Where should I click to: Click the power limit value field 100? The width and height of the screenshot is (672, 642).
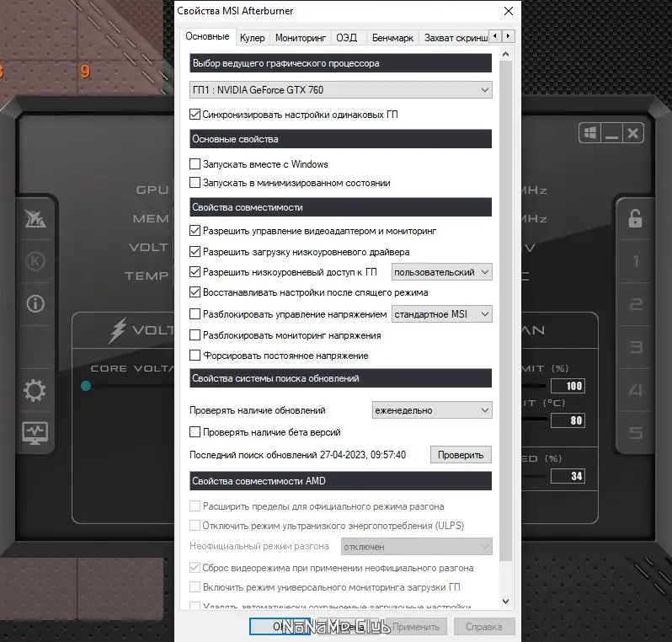pyautogui.click(x=568, y=386)
